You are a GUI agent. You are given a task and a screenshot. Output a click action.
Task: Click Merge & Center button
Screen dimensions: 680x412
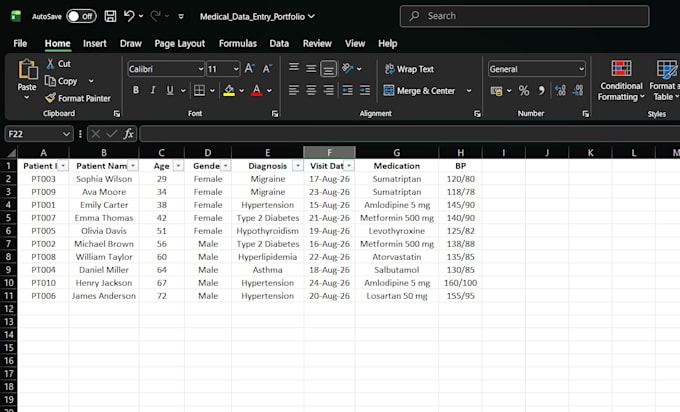tap(419, 91)
